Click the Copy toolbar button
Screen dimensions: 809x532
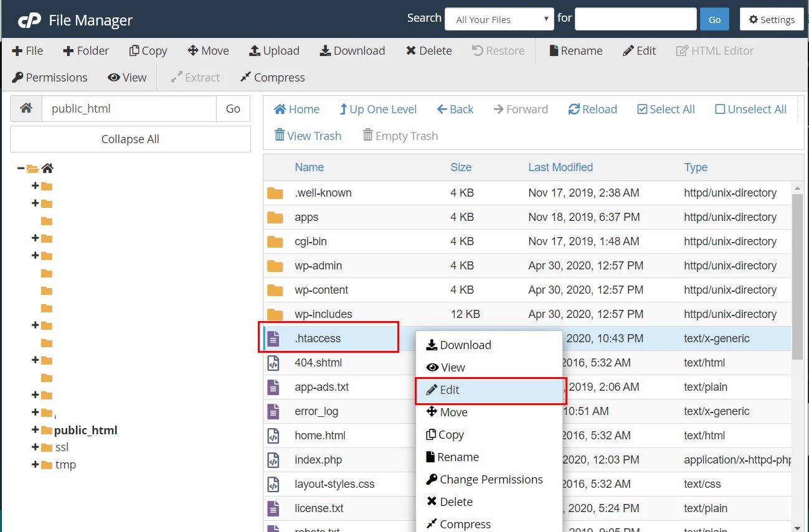tap(148, 51)
